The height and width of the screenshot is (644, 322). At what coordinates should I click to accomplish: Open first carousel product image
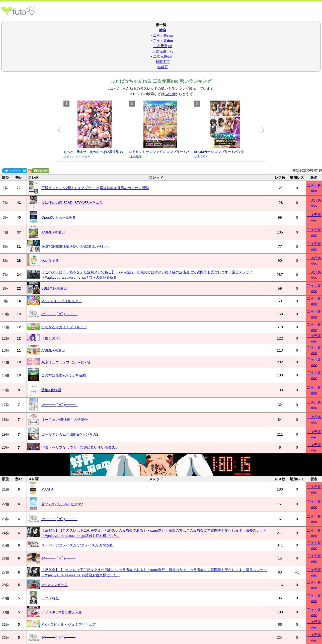[95, 124]
